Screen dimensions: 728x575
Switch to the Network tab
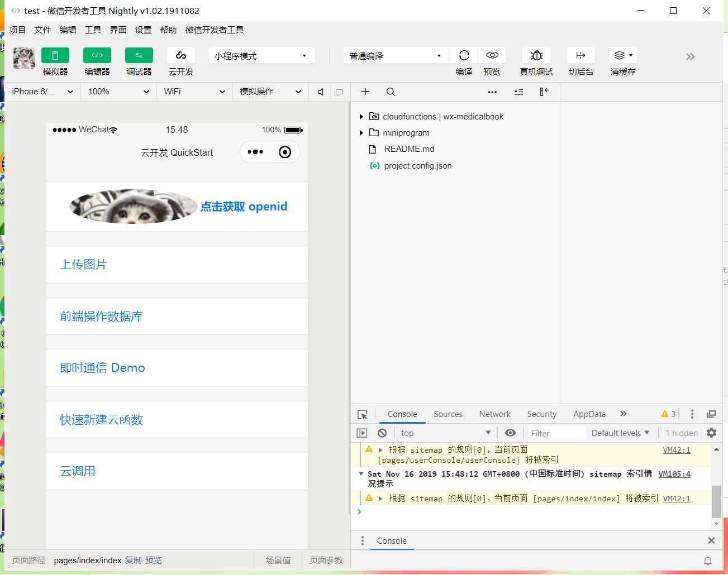point(494,414)
